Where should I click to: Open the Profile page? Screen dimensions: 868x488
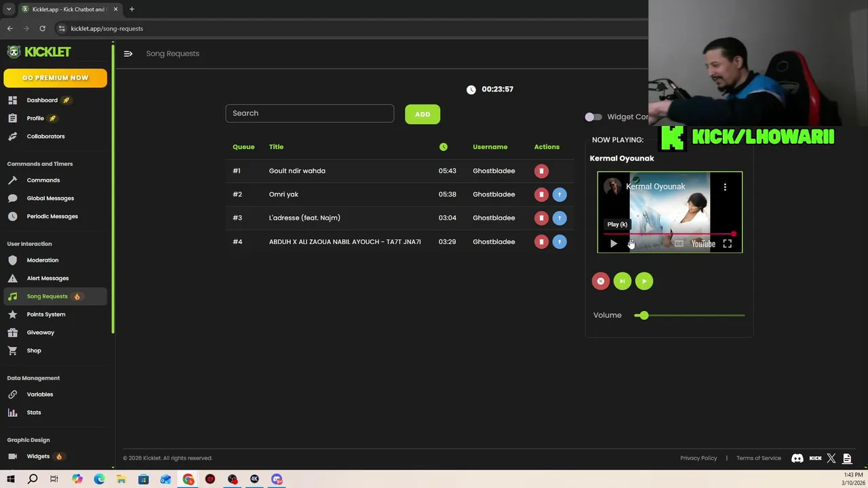(x=35, y=118)
